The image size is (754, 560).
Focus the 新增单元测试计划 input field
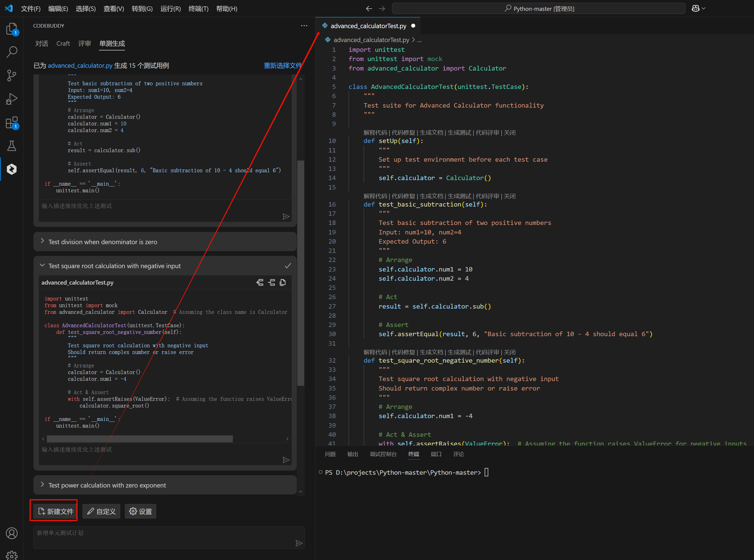[169, 537]
